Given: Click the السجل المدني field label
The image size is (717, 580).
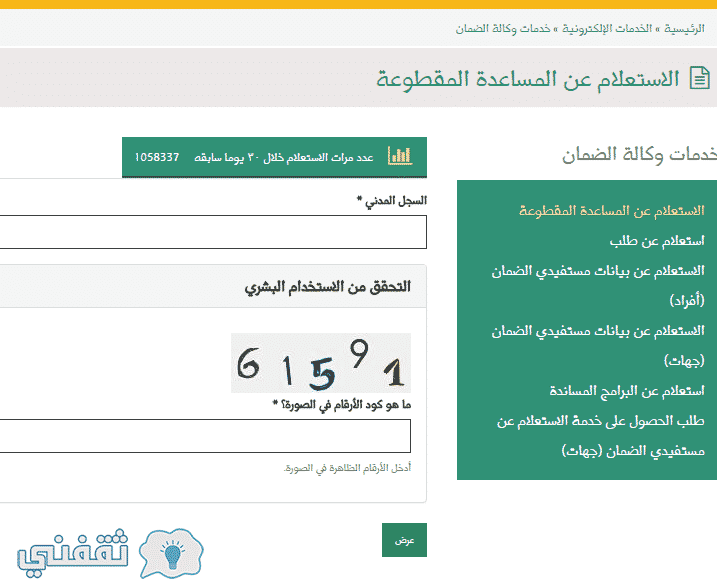Looking at the screenshot, I should coord(392,200).
